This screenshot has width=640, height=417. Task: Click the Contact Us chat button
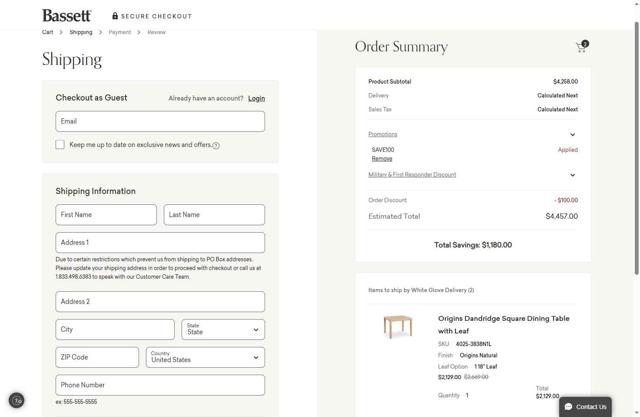[585, 407]
